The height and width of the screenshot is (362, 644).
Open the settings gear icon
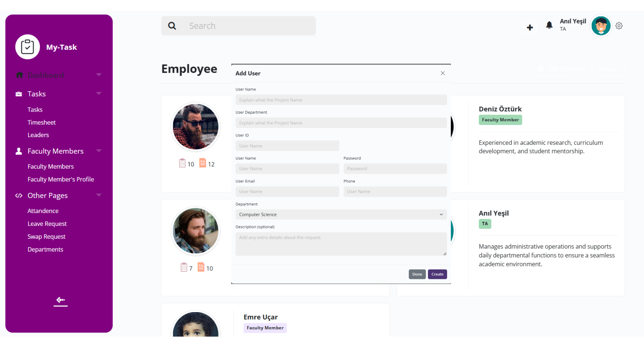click(619, 26)
